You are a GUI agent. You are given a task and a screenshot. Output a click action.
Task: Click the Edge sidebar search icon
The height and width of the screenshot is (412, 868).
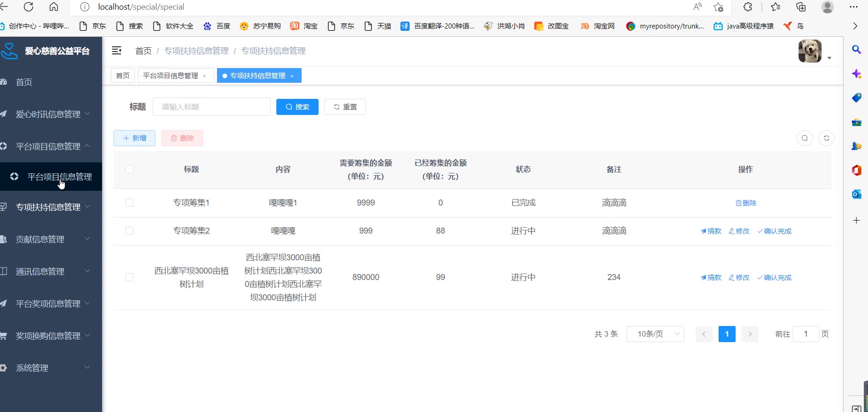pos(856,49)
